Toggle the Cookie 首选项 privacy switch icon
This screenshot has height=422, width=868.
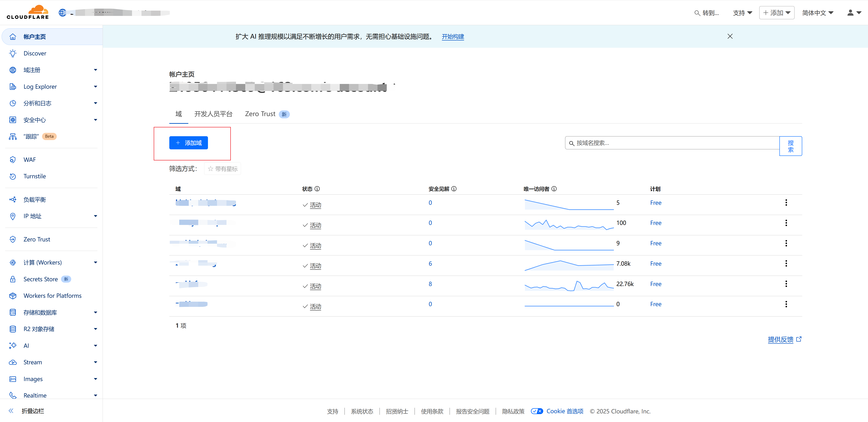537,411
